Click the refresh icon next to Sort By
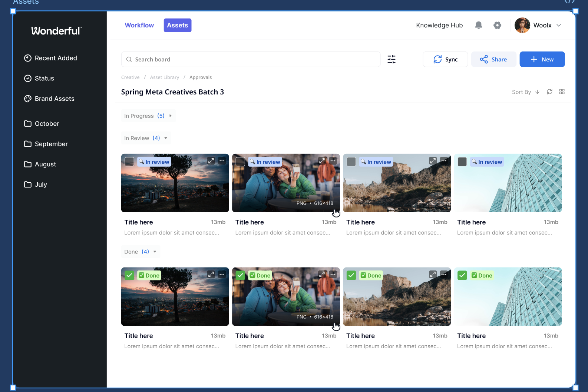The height and width of the screenshot is (392, 588). tap(549, 92)
